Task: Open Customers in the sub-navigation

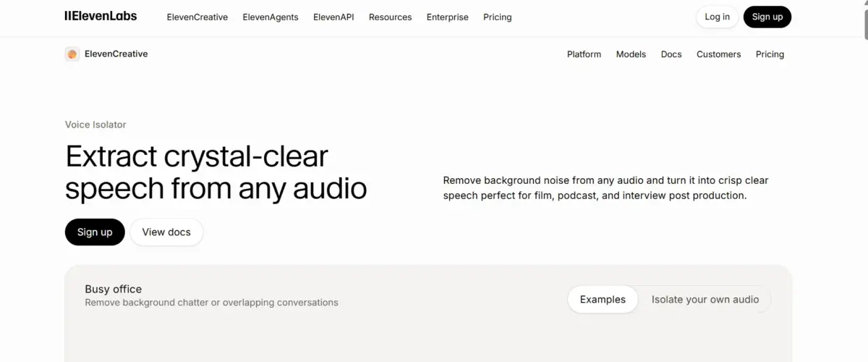Action: coord(718,54)
